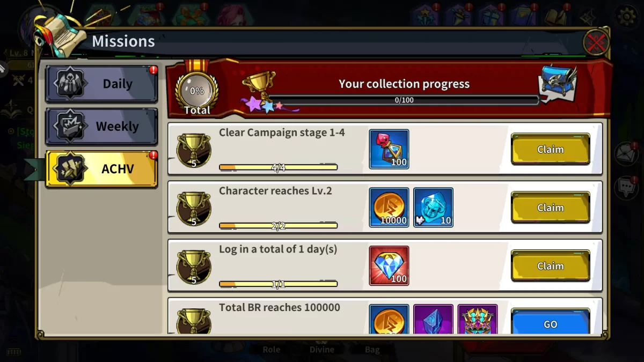Open the blue treasure chest reward icon

pos(558,83)
